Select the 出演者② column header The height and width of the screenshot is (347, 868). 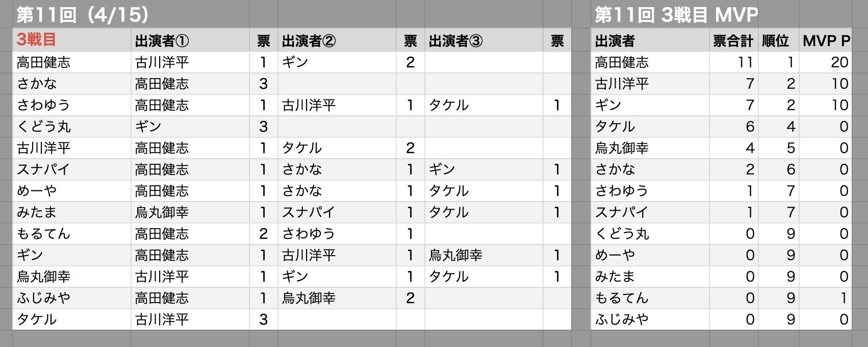(x=337, y=40)
